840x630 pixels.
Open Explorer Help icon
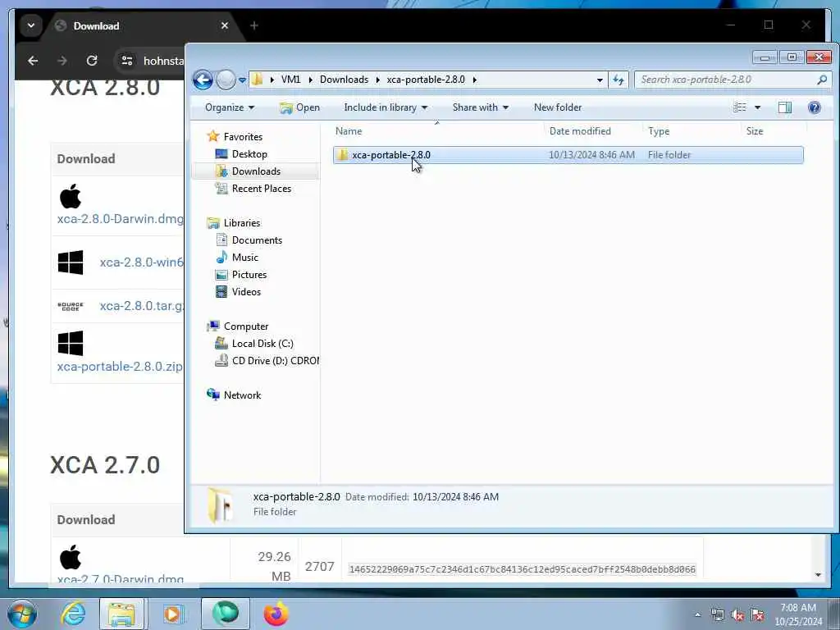point(815,107)
